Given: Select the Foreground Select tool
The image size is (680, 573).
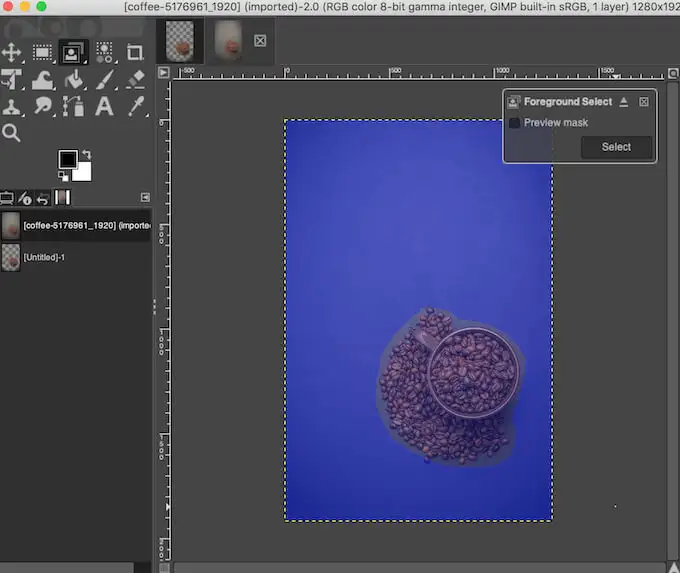Looking at the screenshot, I should point(73,52).
